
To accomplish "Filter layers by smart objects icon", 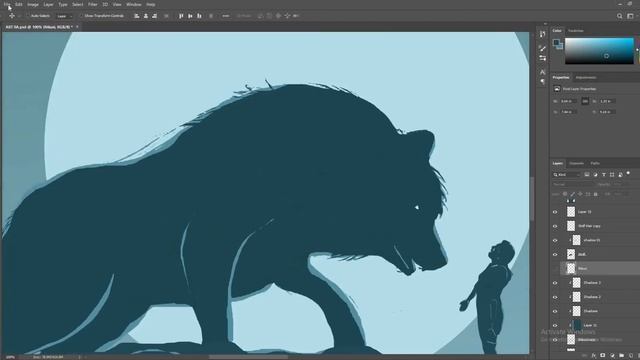I will click(x=620, y=175).
